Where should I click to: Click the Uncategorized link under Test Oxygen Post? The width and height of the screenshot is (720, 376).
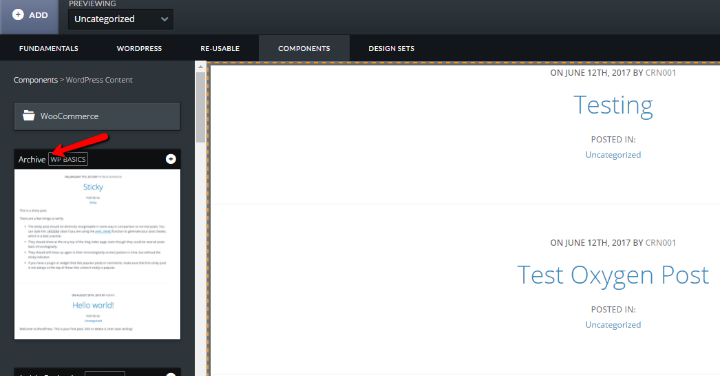(613, 325)
